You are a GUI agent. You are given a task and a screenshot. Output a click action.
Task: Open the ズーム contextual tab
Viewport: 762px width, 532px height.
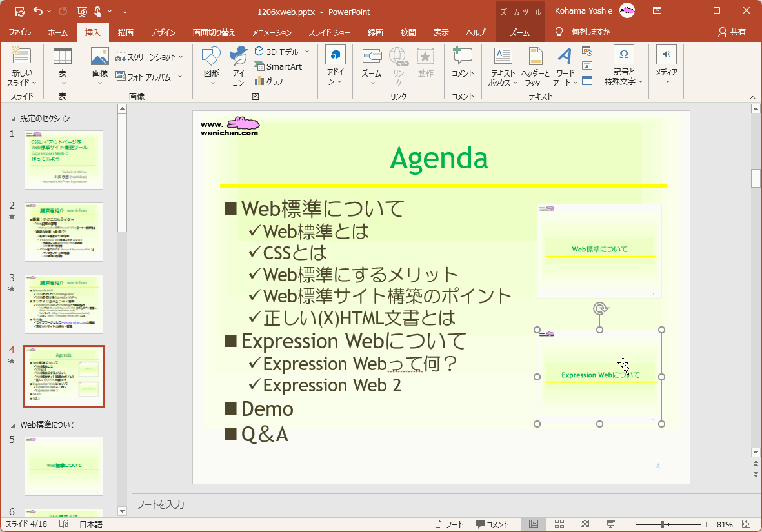(x=520, y=32)
